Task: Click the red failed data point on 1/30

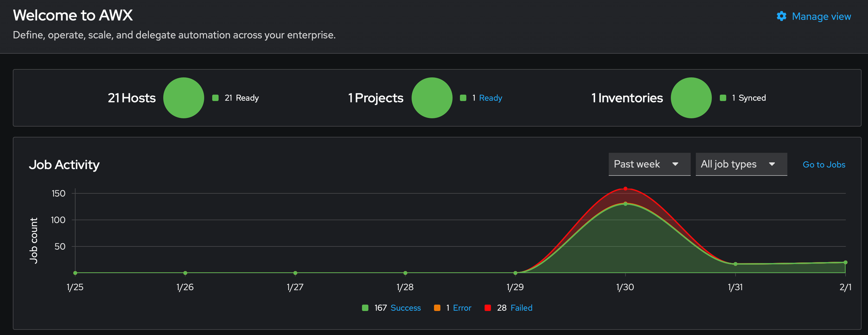Action: tap(625, 189)
